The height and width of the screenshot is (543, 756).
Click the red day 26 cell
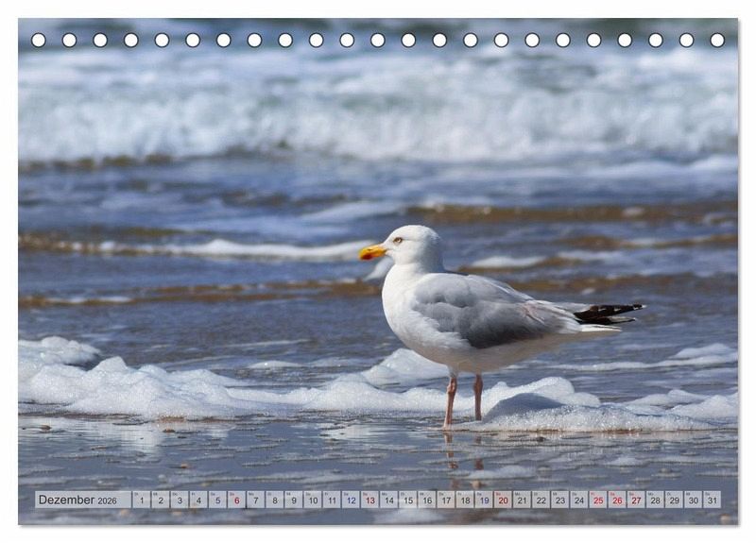pyautogui.click(x=618, y=500)
